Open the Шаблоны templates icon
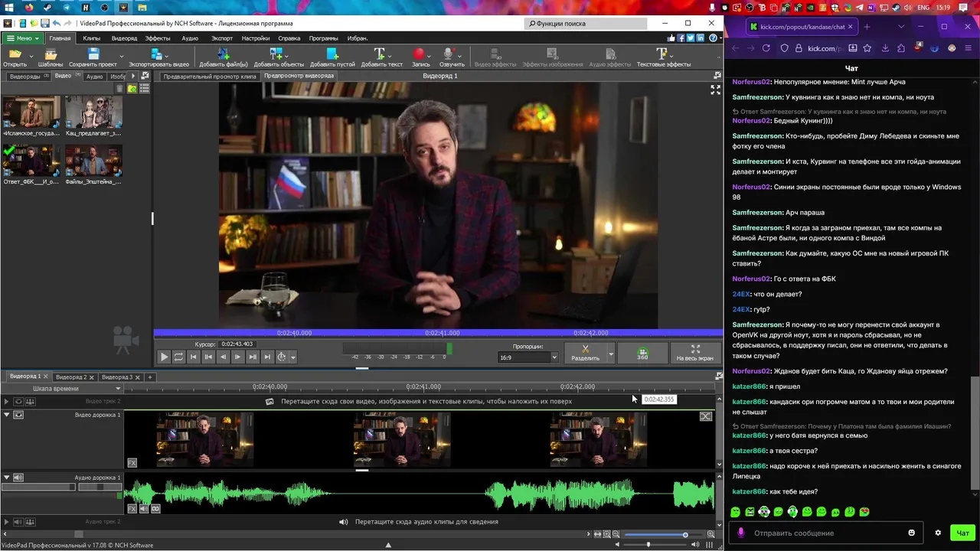 [51, 54]
